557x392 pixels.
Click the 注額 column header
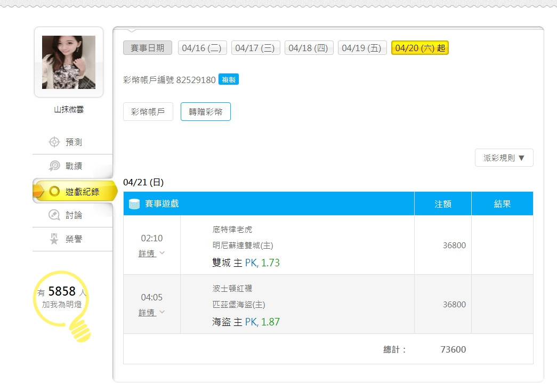pos(442,204)
